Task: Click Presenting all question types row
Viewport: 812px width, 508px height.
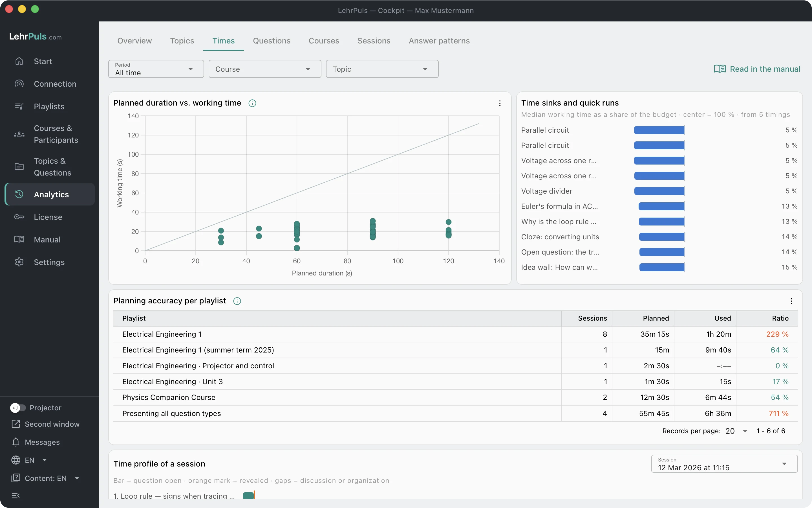Action: point(455,413)
